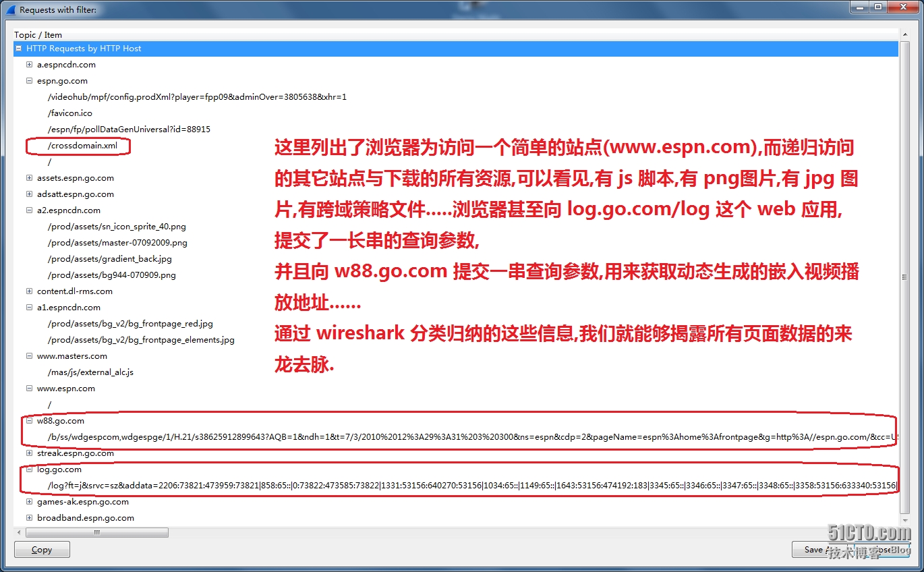Collapse the www.masters.com host node
Image resolution: width=924 pixels, height=572 pixels.
tap(30, 356)
